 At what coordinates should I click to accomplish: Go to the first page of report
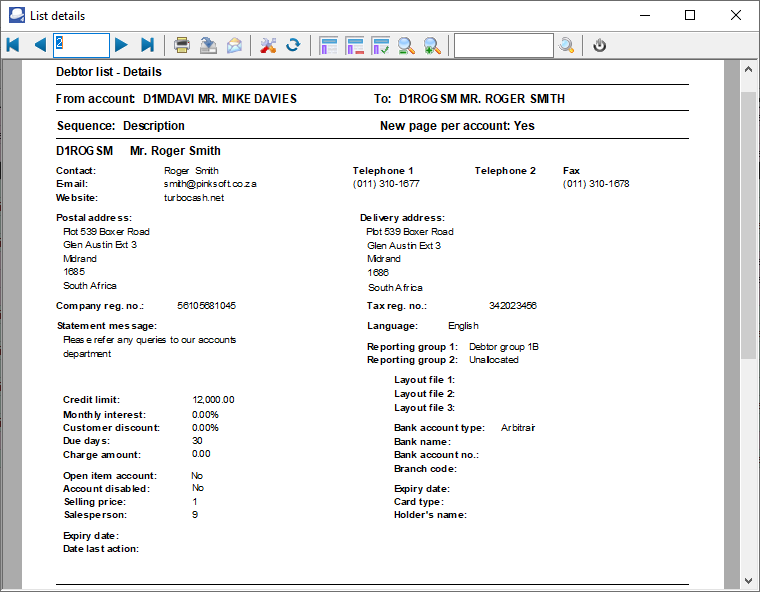click(x=13, y=45)
